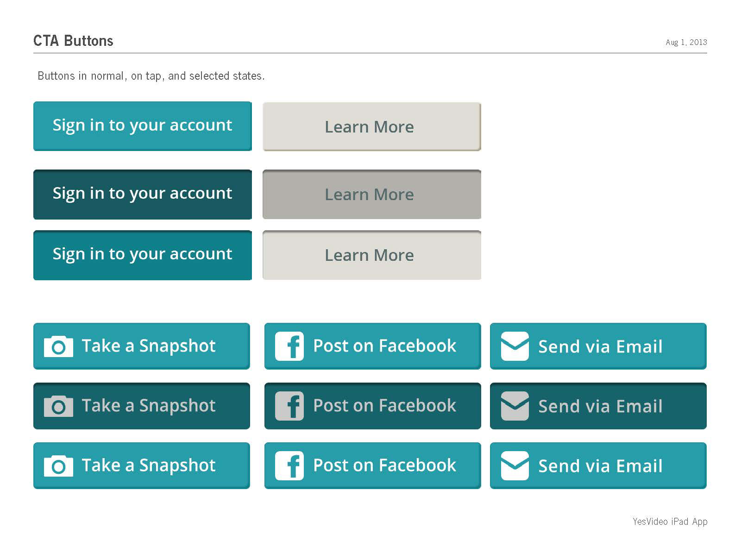
Task: Tap the bottom Take a Snapshot label text
Action: coord(149,466)
